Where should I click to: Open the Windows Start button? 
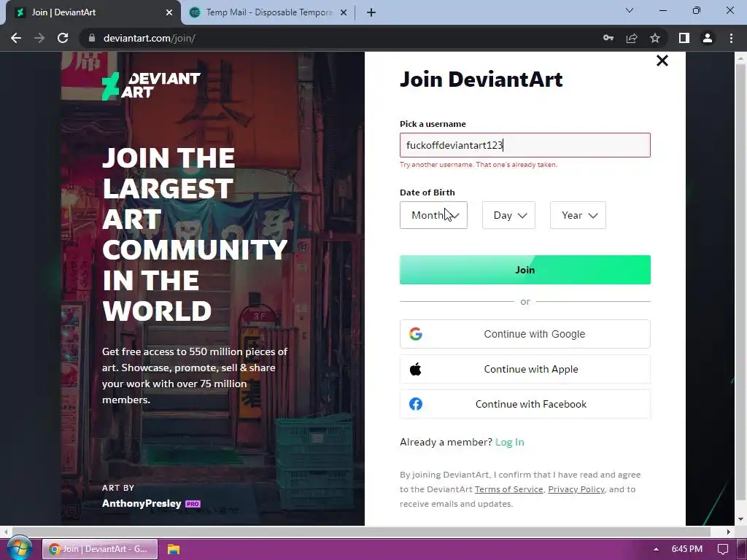coord(19,549)
